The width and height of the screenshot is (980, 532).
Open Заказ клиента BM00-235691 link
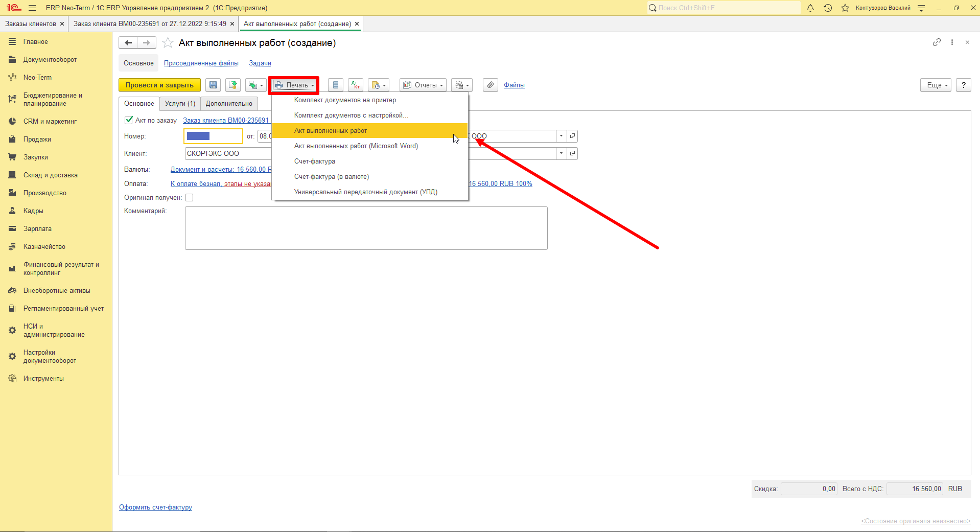coord(226,121)
